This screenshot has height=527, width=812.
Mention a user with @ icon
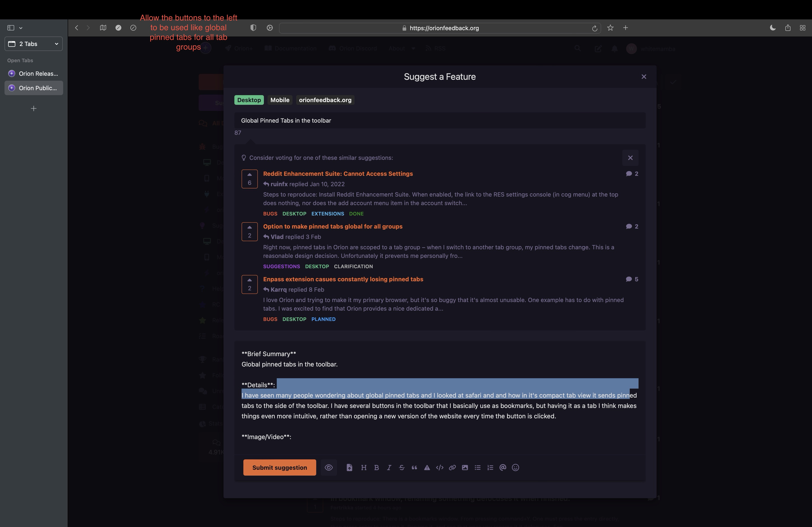pyautogui.click(x=503, y=468)
